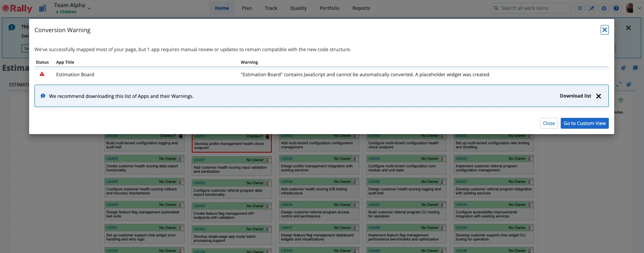Click the blue info icon in background banner

[12, 27]
